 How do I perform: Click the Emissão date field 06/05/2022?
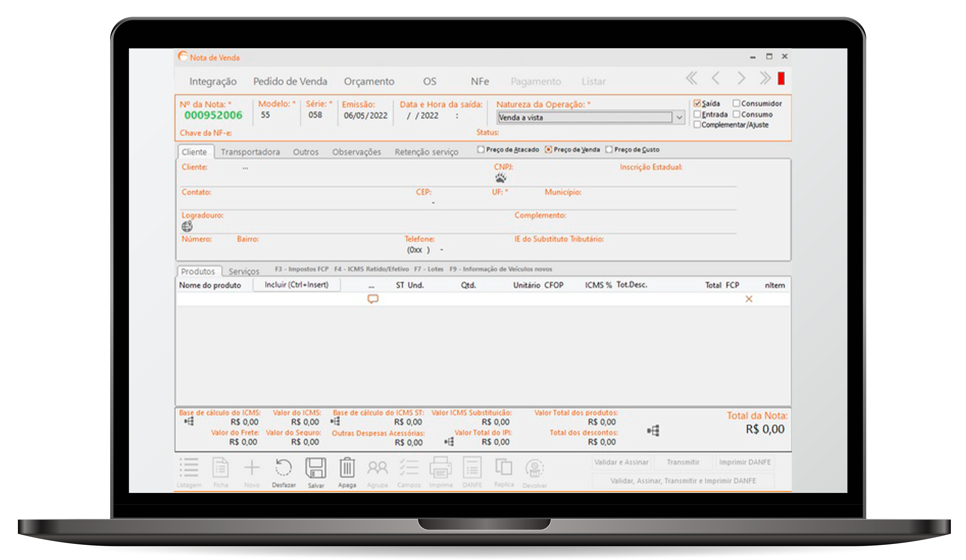[365, 115]
